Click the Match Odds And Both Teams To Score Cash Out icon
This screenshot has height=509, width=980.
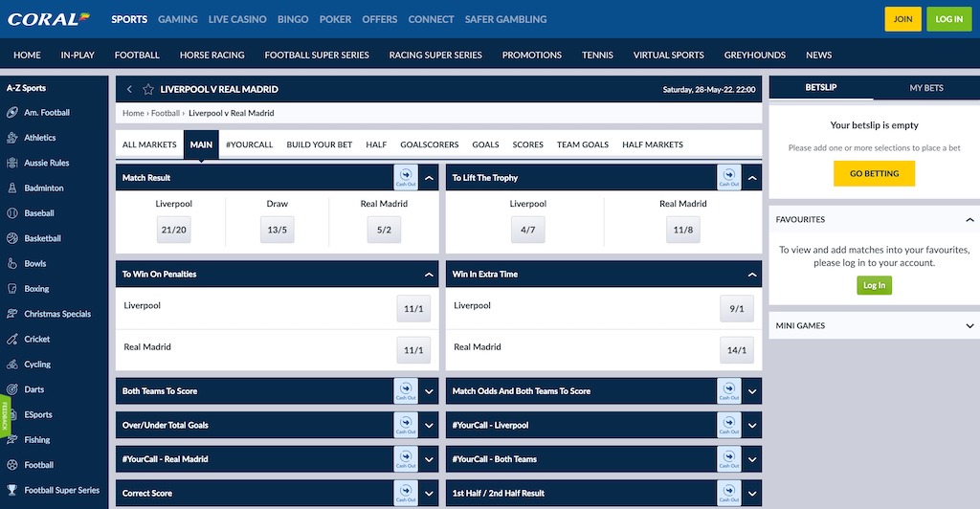(x=728, y=391)
